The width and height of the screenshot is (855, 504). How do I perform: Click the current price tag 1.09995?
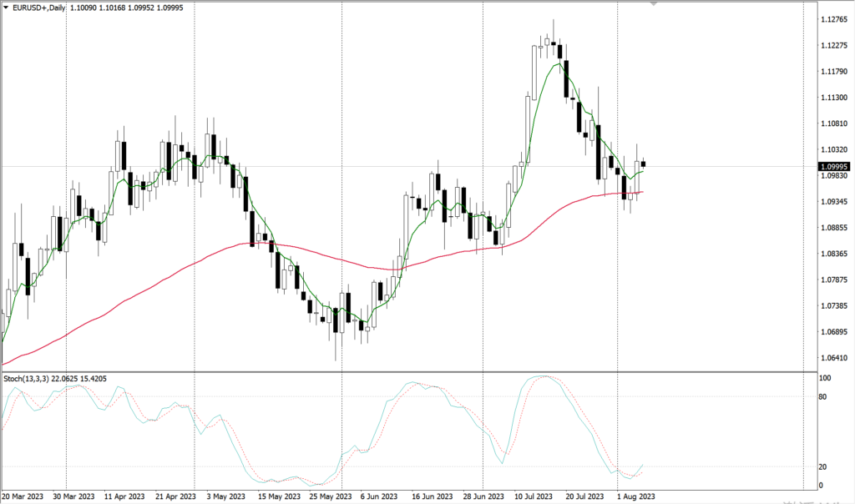[835, 166]
